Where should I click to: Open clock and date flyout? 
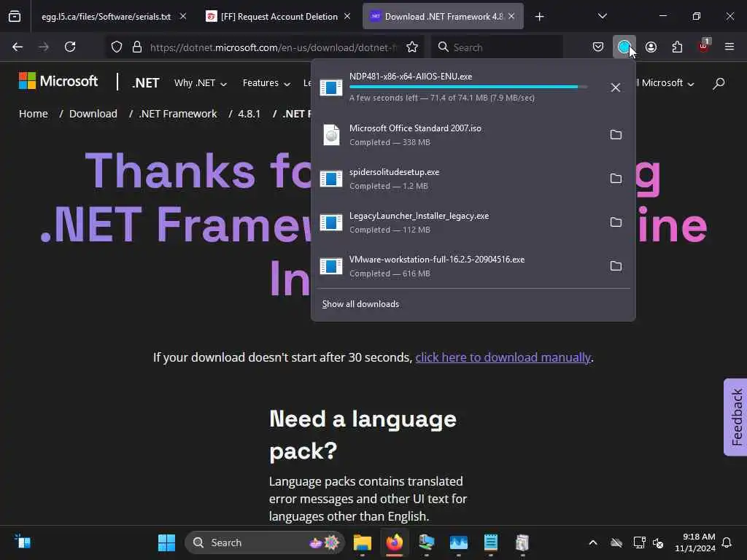(x=695, y=542)
